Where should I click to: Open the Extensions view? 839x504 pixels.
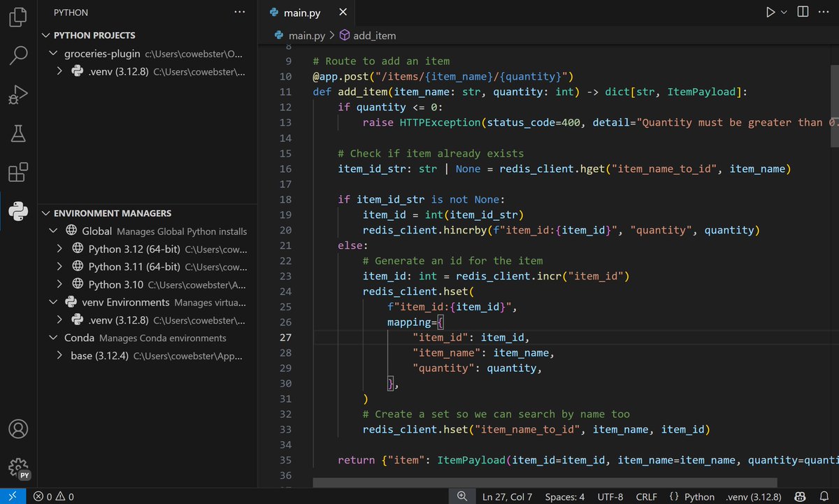[x=18, y=172]
